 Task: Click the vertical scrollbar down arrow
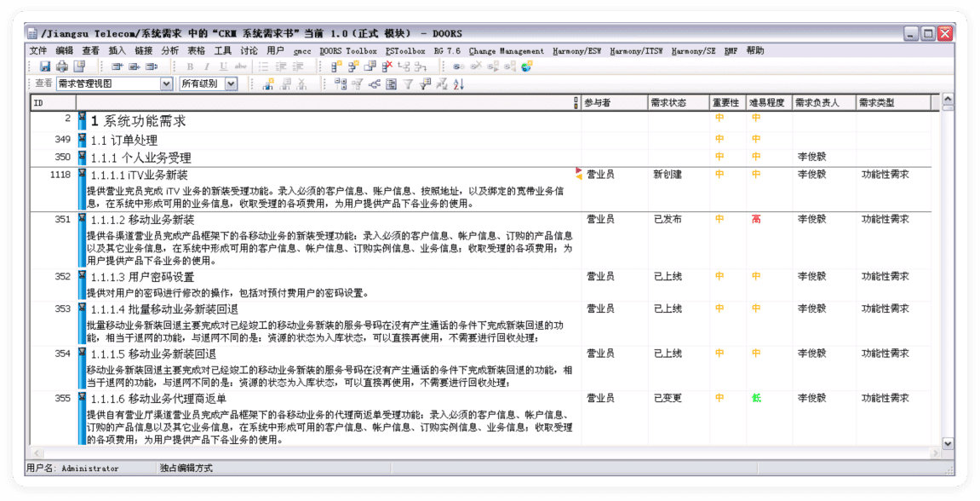pyautogui.click(x=948, y=443)
